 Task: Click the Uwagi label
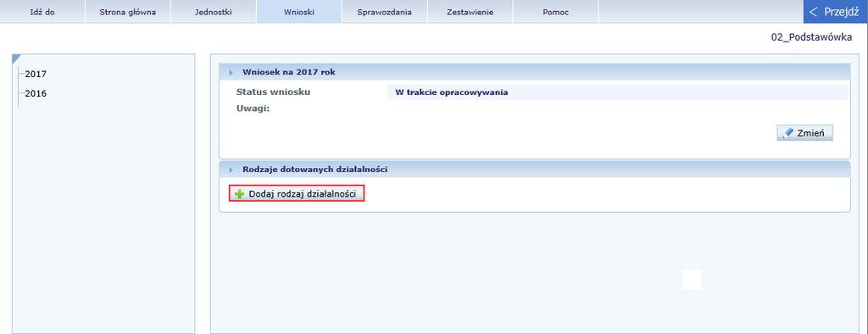point(253,108)
